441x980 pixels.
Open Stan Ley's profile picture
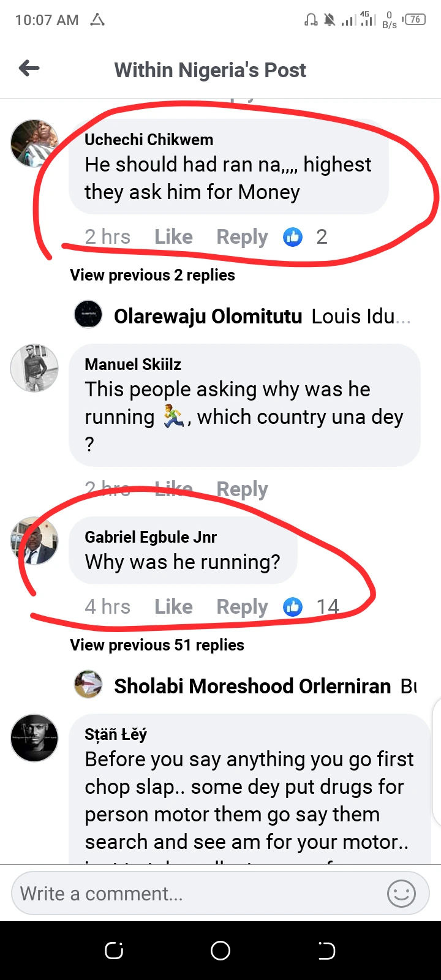click(x=34, y=737)
